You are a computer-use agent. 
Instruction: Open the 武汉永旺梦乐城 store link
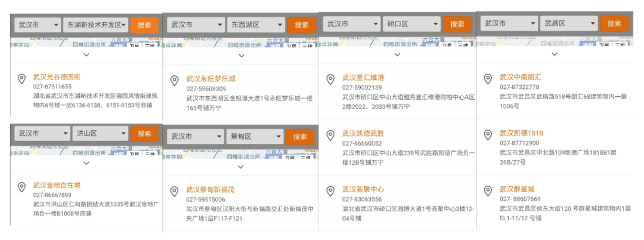pyautogui.click(x=211, y=78)
